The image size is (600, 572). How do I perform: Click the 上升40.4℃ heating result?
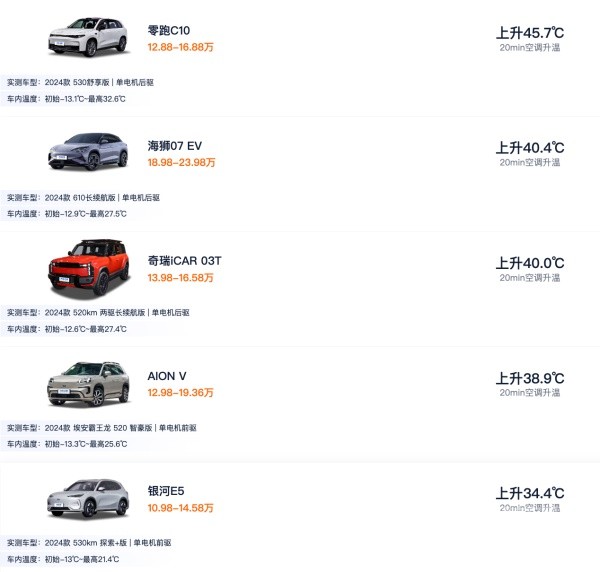tap(530, 148)
